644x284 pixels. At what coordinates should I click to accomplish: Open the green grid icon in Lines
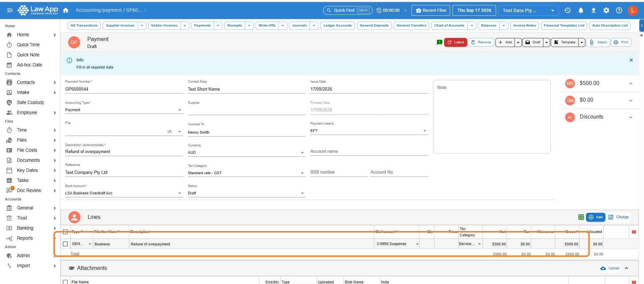(x=581, y=217)
